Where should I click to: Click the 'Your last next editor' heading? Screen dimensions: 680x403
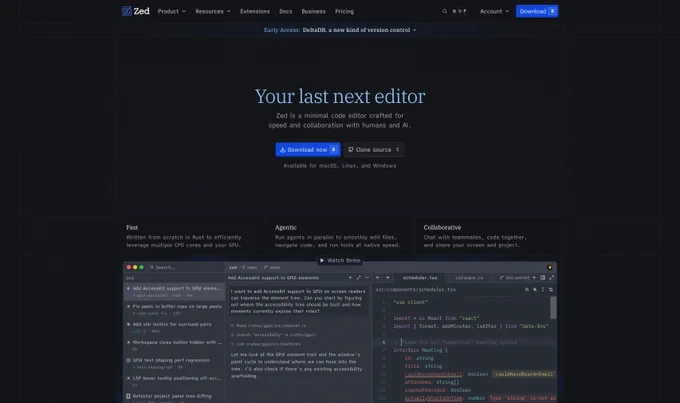340,96
